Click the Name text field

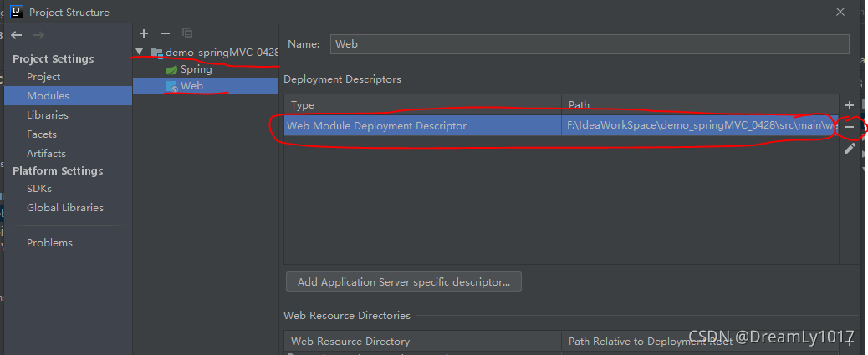(590, 44)
